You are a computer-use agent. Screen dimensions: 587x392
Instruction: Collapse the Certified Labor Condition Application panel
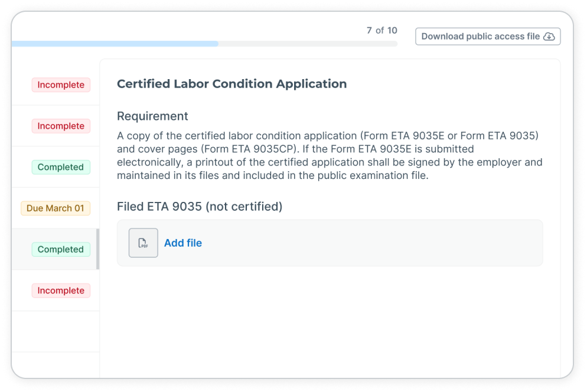(x=231, y=83)
